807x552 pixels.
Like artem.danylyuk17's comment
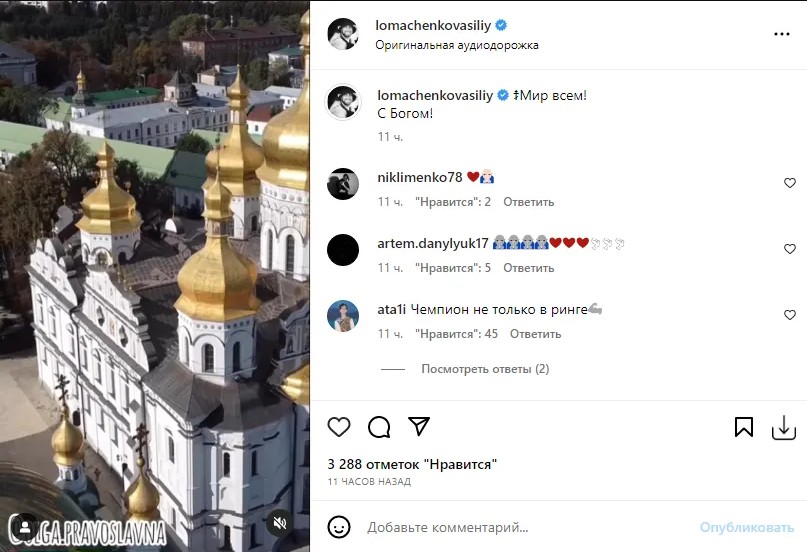(789, 249)
